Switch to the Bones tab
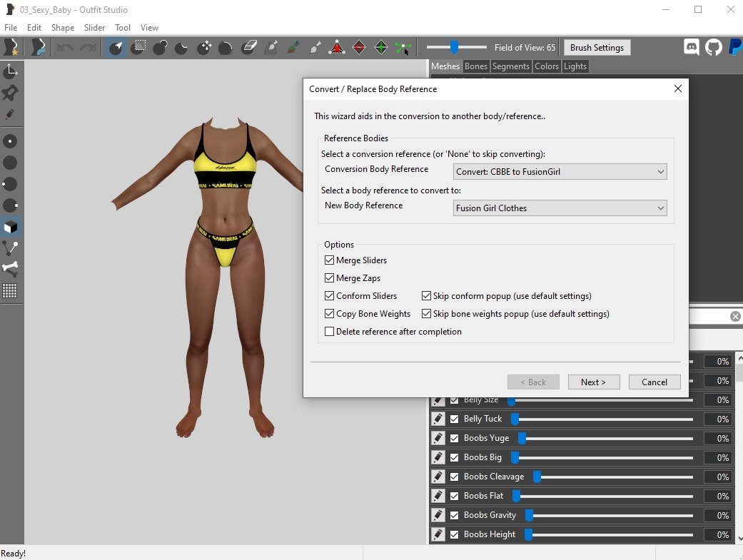This screenshot has width=743, height=560. point(475,66)
